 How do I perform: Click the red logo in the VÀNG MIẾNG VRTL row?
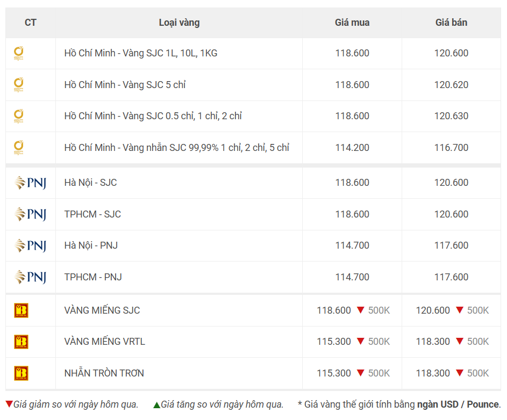click(22, 342)
